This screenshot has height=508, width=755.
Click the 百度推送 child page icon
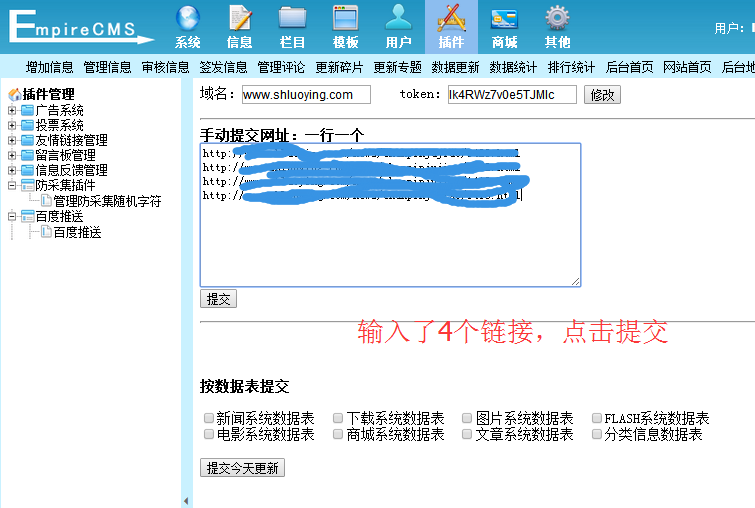click(46, 232)
